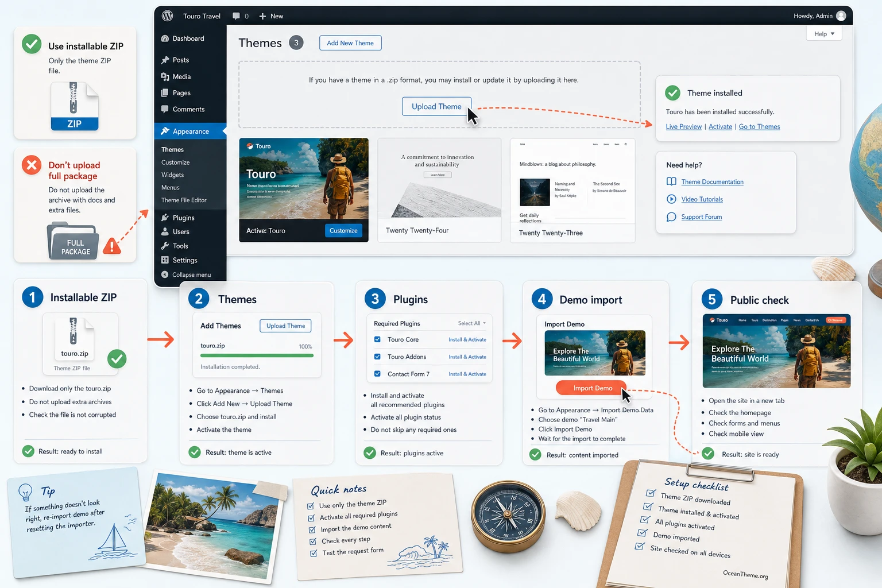The width and height of the screenshot is (882, 588).
Task: Click the red X Don't upload icon
Action: point(32,165)
